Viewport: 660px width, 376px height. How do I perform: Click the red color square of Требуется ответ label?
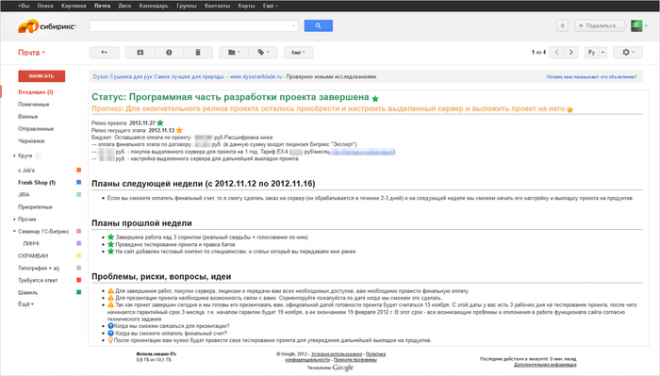(x=78, y=280)
